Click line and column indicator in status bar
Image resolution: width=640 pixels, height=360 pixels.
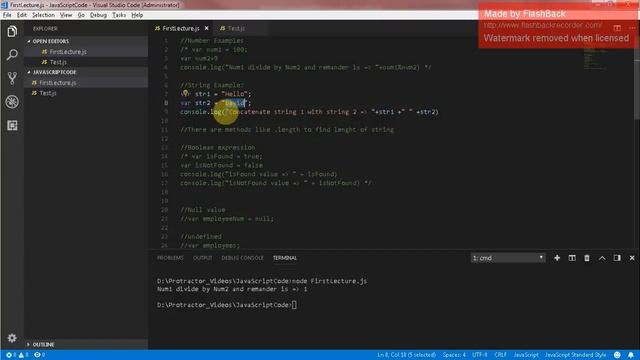click(x=406, y=355)
